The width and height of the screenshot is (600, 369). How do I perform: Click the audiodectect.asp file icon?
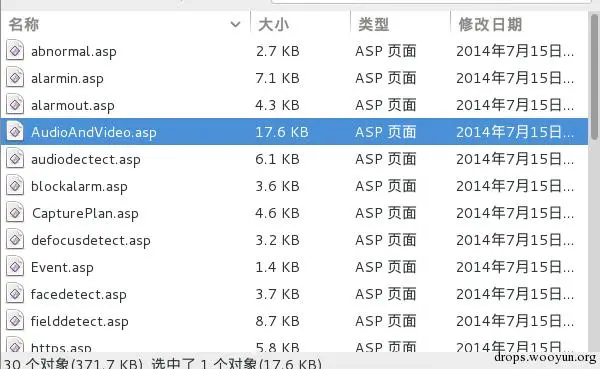click(x=15, y=158)
